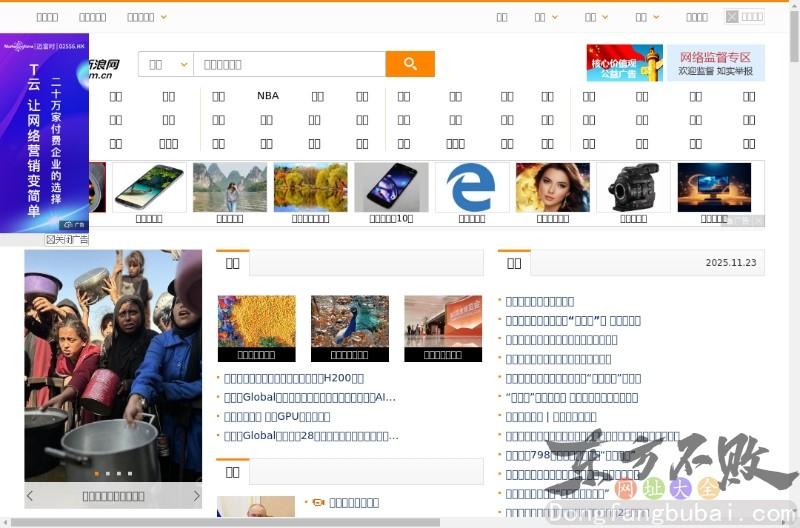Open the headline mentioning GPU
This screenshot has width=800, height=528.
[x=277, y=416]
